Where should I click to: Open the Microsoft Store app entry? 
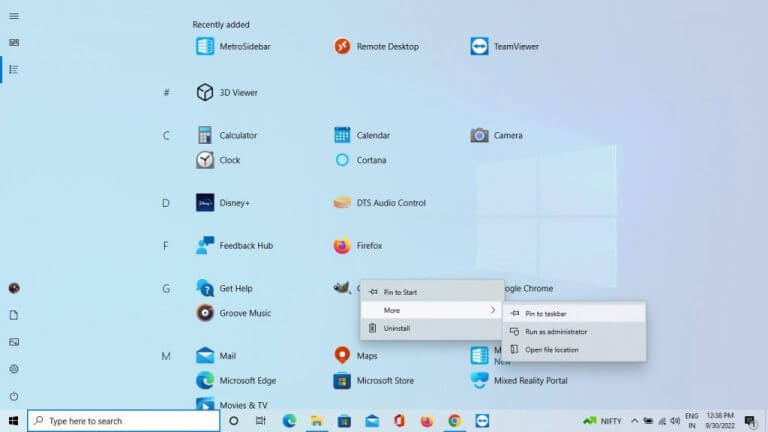pyautogui.click(x=374, y=381)
